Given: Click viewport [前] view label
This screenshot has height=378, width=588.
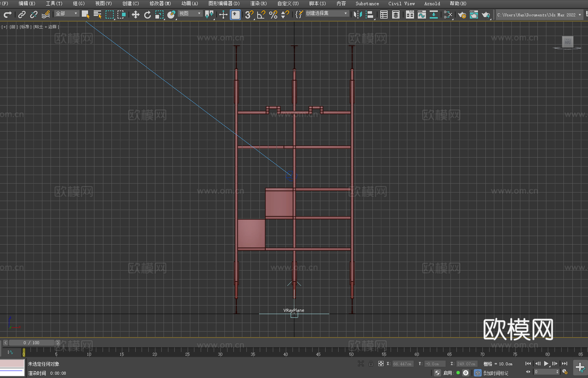Looking at the screenshot, I should pyautogui.click(x=13, y=27).
